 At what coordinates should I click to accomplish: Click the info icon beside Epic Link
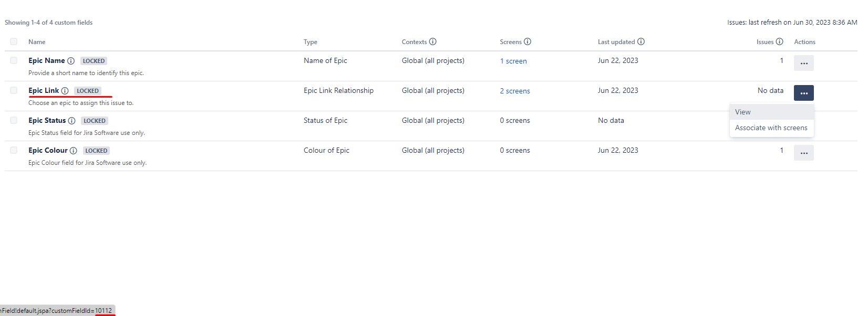pyautogui.click(x=64, y=90)
